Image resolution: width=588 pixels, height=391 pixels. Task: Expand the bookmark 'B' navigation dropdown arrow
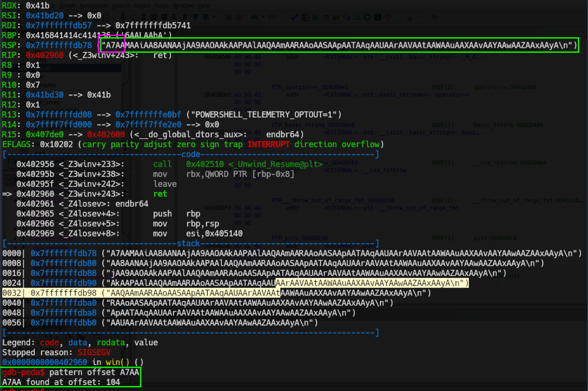(x=214, y=17)
